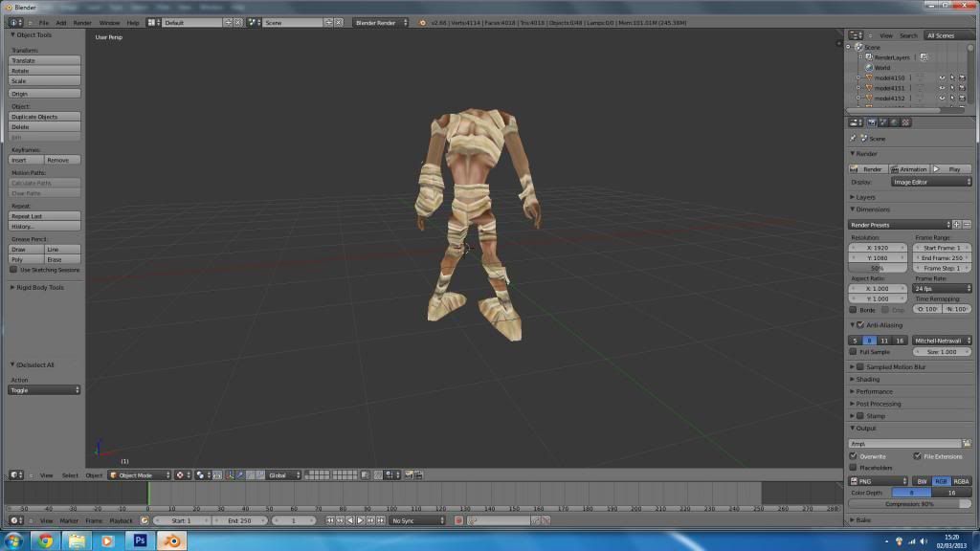Open the Add menu in top bar
This screenshot has height=551, width=980.
coord(60,23)
